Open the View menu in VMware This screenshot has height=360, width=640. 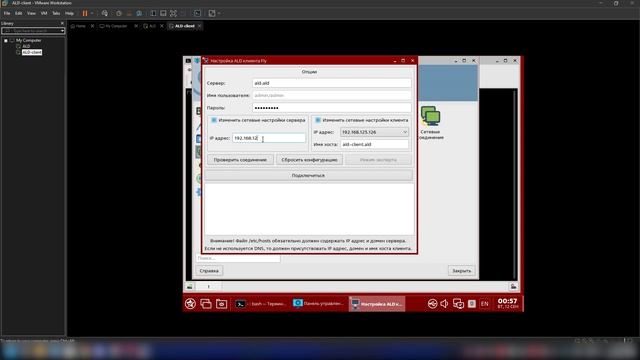[x=31, y=13]
